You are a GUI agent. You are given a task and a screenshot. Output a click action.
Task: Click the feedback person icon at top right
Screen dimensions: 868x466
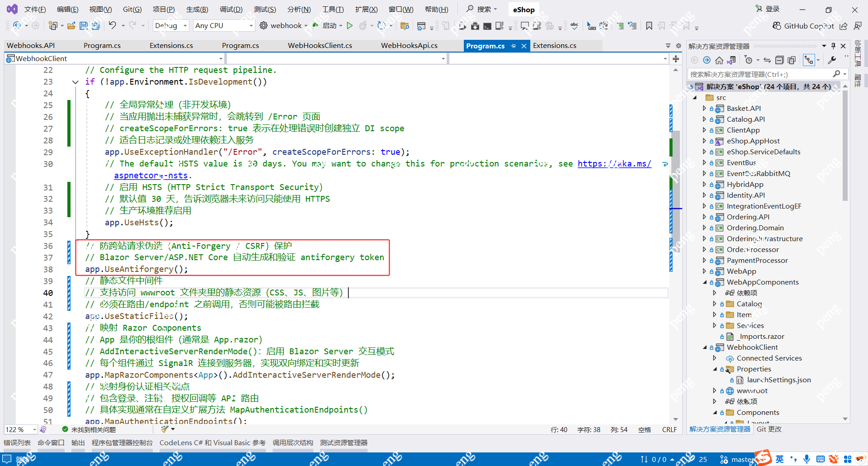point(857,26)
